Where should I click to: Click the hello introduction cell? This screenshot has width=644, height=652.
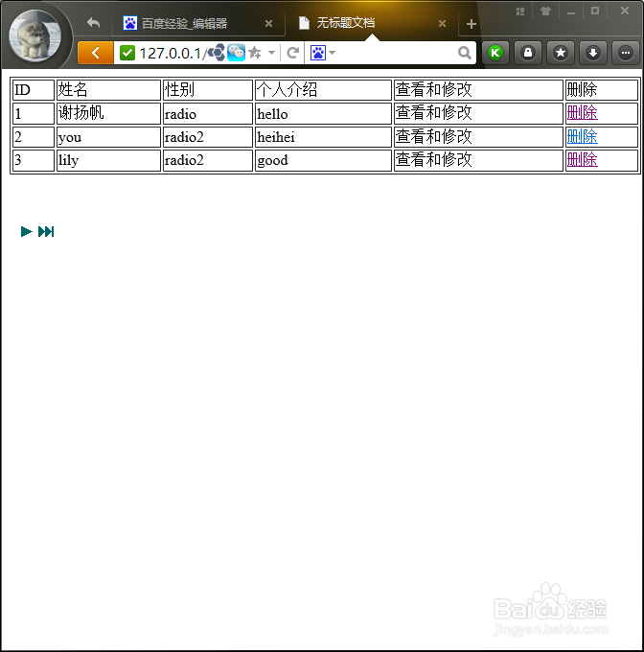tap(323, 113)
